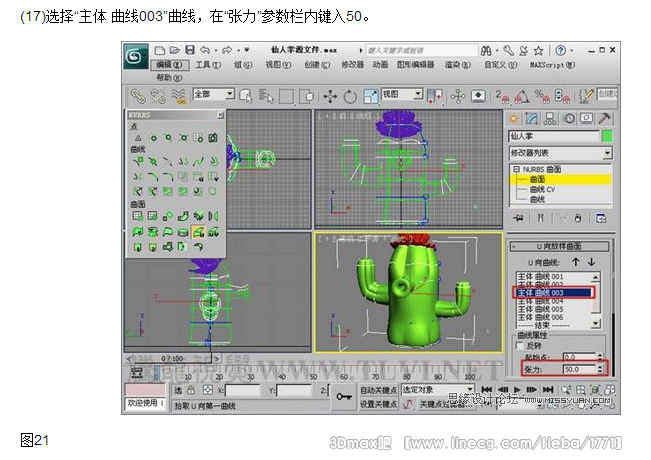The image size is (651, 460).
Task: Click the Bind to Space Warp icon
Action: click(179, 96)
